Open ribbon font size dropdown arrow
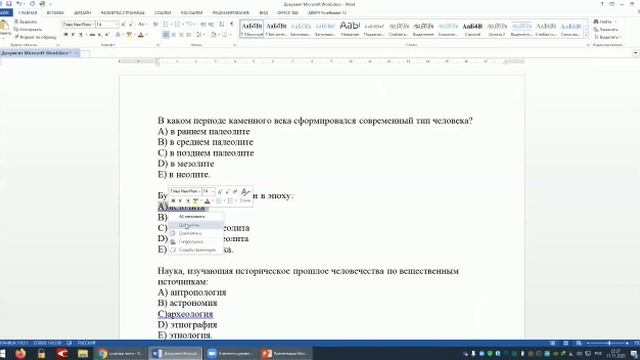 (117, 24)
